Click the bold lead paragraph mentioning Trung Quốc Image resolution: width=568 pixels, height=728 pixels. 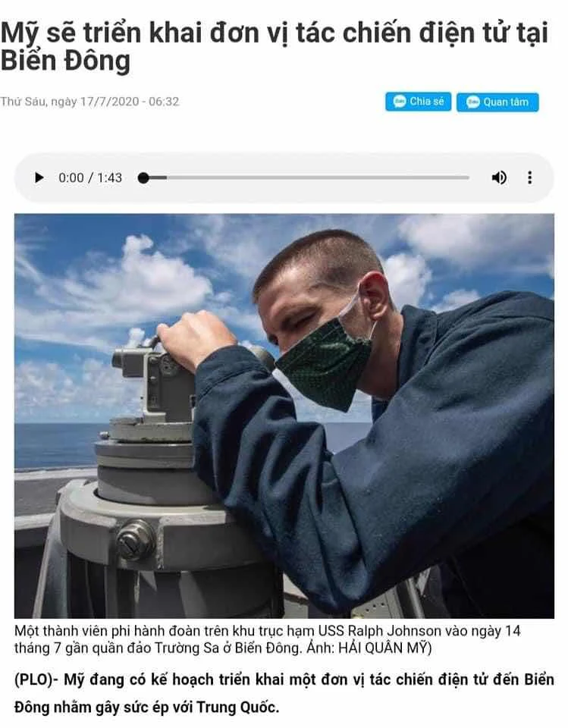coord(284,693)
